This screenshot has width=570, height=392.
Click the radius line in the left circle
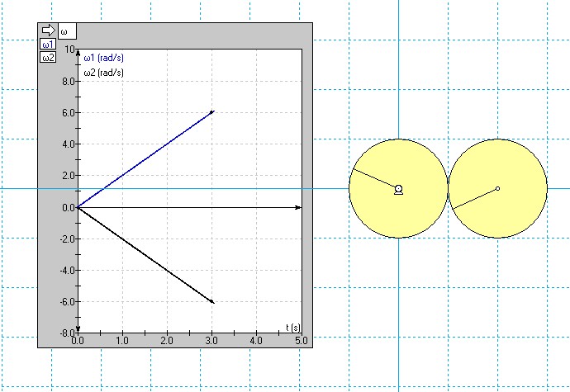pyautogui.click(x=376, y=179)
